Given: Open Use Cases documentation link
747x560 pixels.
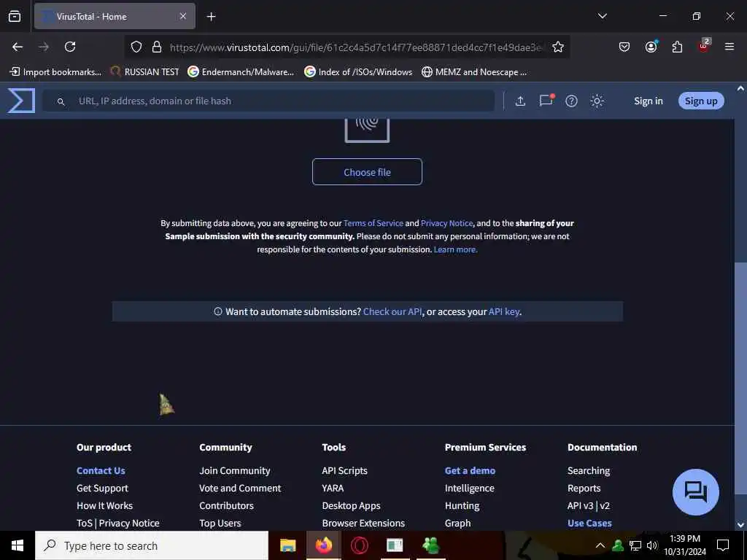Looking at the screenshot, I should pyautogui.click(x=589, y=523).
